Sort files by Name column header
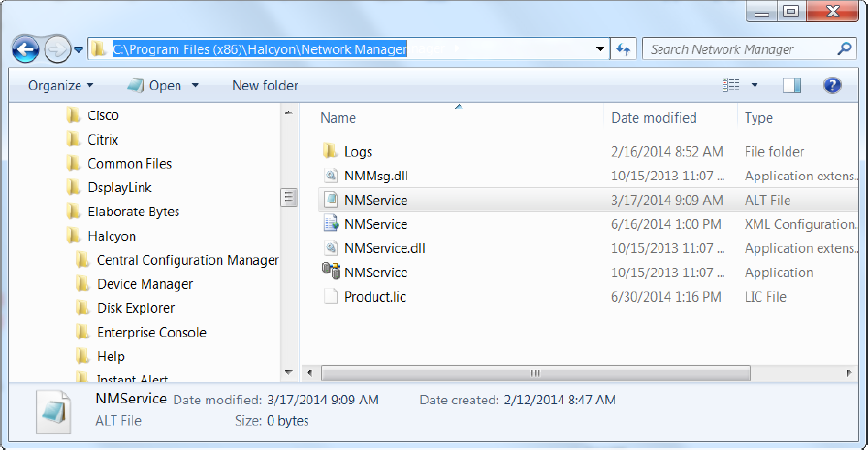 tap(338, 118)
